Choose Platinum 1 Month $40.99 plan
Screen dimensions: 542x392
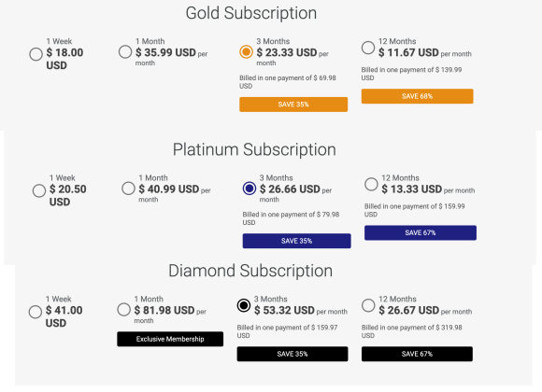[128, 189]
